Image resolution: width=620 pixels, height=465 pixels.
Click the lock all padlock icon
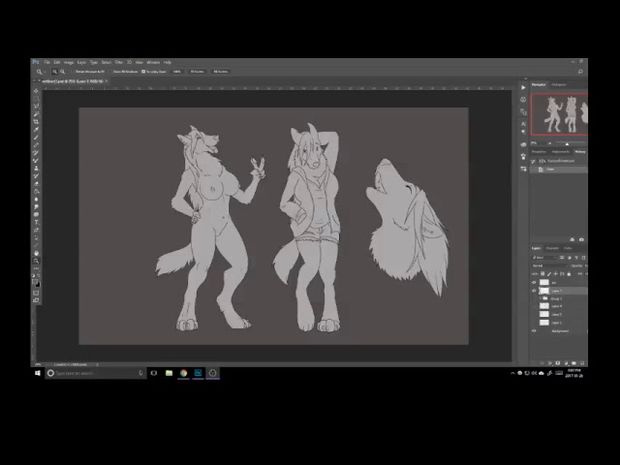[x=569, y=274]
